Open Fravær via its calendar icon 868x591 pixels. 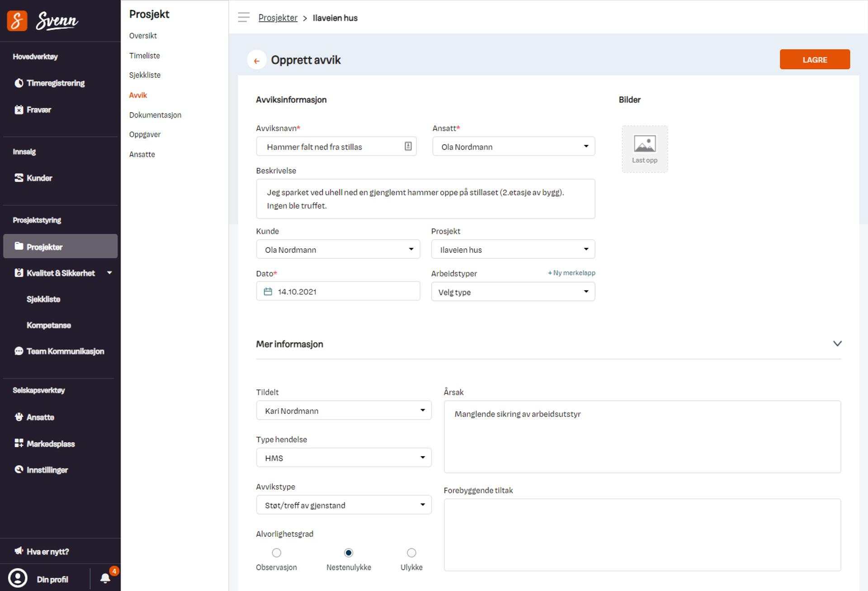(19, 110)
